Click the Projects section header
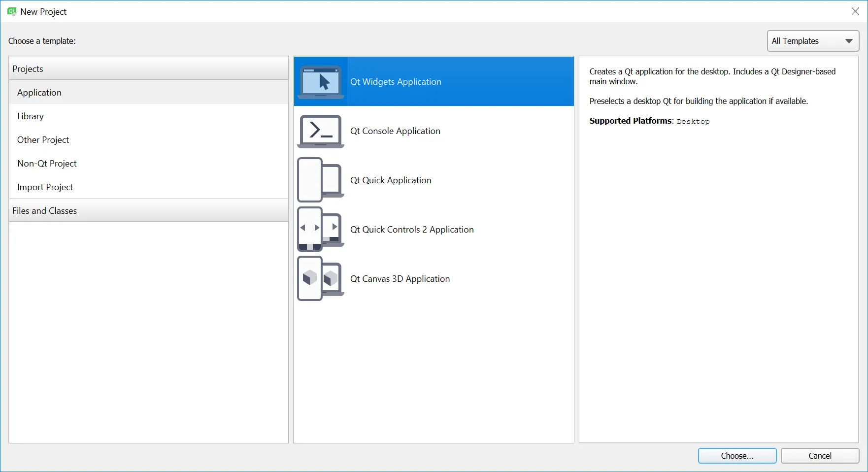Screen dimensions: 868x472 tap(148, 68)
